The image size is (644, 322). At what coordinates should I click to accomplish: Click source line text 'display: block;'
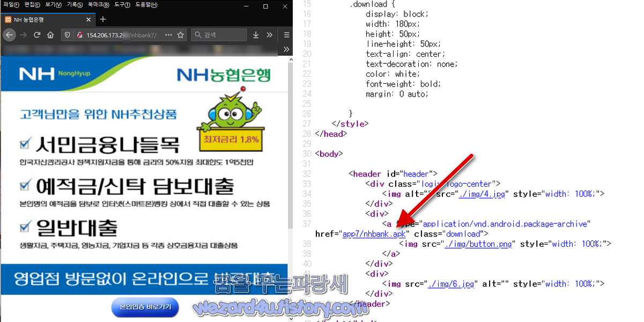coord(397,13)
